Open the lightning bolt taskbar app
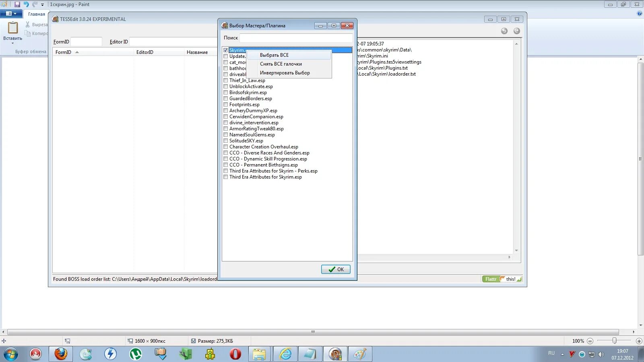This screenshot has height=362, width=644. [x=110, y=354]
